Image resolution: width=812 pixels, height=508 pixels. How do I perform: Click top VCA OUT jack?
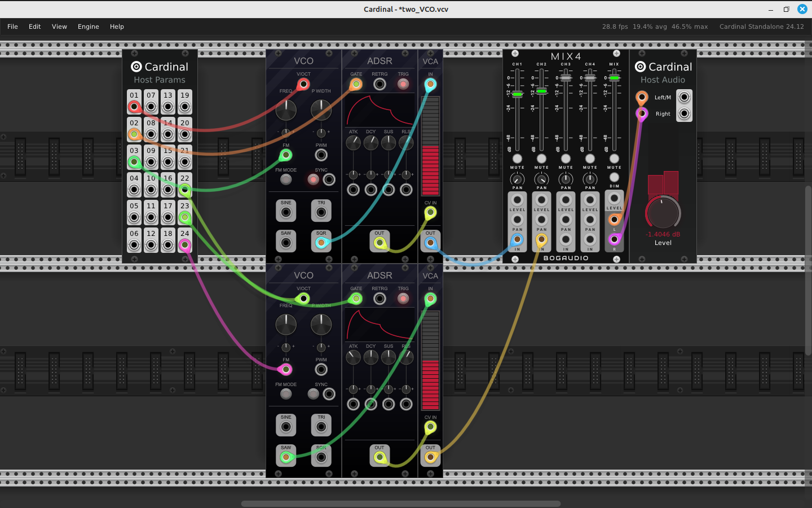click(430, 243)
